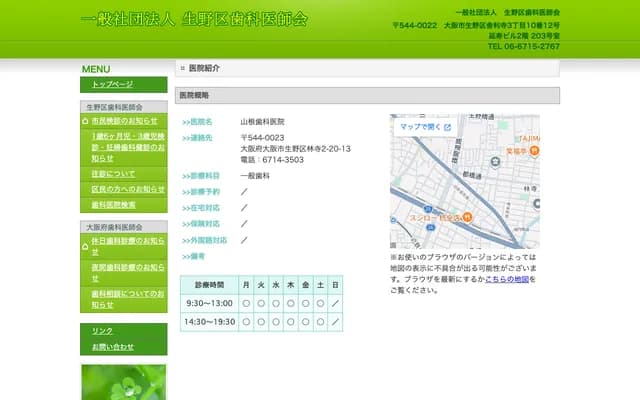This screenshot has height=400, width=640.
Task: Click the orange restaurant pin near TAJIMA
Action: point(535,151)
